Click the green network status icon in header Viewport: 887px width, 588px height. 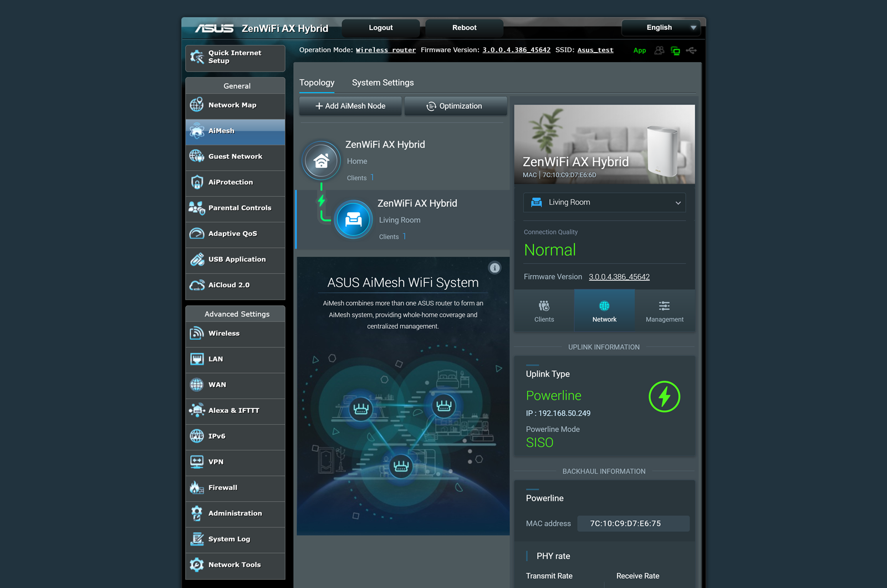pos(675,51)
